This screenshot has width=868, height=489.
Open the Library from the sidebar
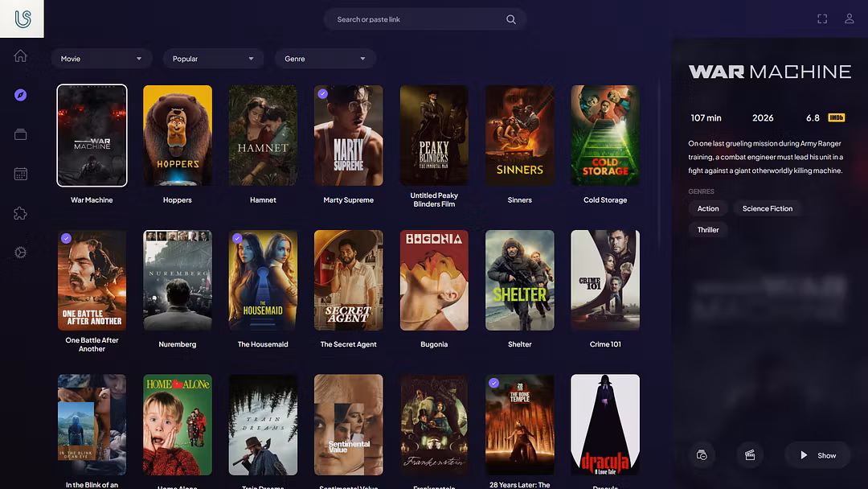[21, 134]
